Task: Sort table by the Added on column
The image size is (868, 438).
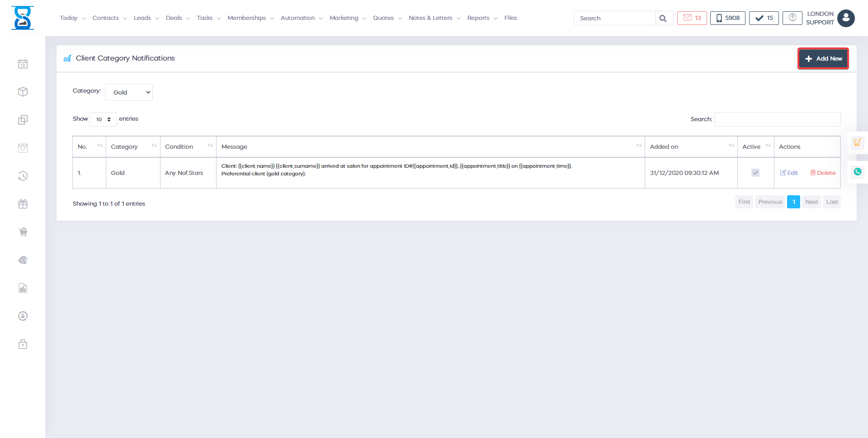Action: pos(690,147)
